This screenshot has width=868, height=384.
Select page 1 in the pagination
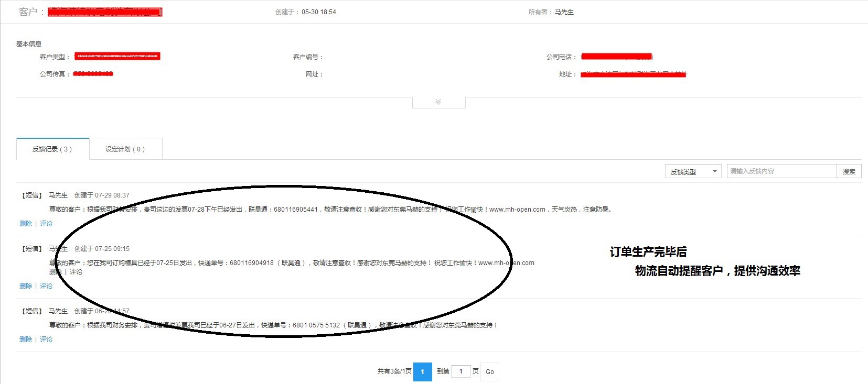pyautogui.click(x=422, y=372)
